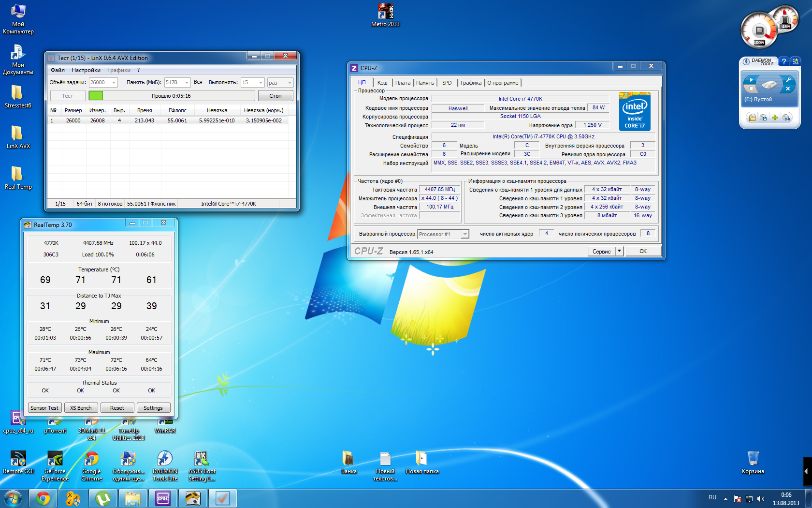The width and height of the screenshot is (812, 508).
Task: Click the Сервис button in CPU-Z
Action: 602,251
